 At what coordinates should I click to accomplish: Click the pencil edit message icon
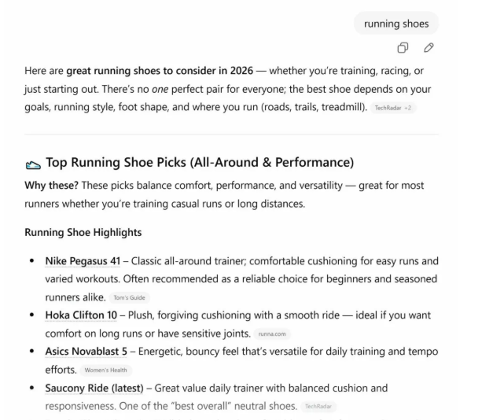tap(429, 48)
